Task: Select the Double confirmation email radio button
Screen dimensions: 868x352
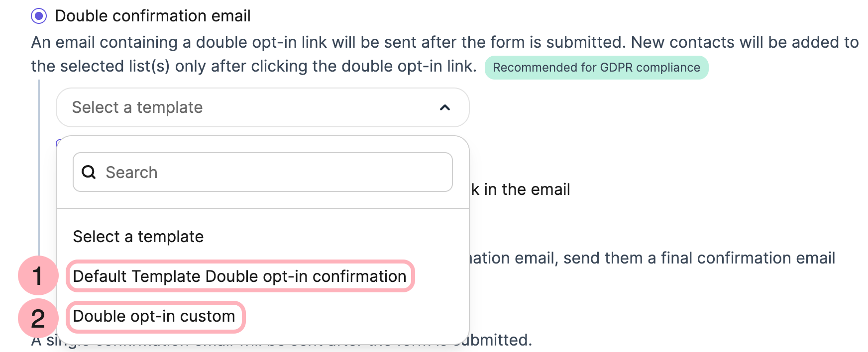Action: (39, 16)
